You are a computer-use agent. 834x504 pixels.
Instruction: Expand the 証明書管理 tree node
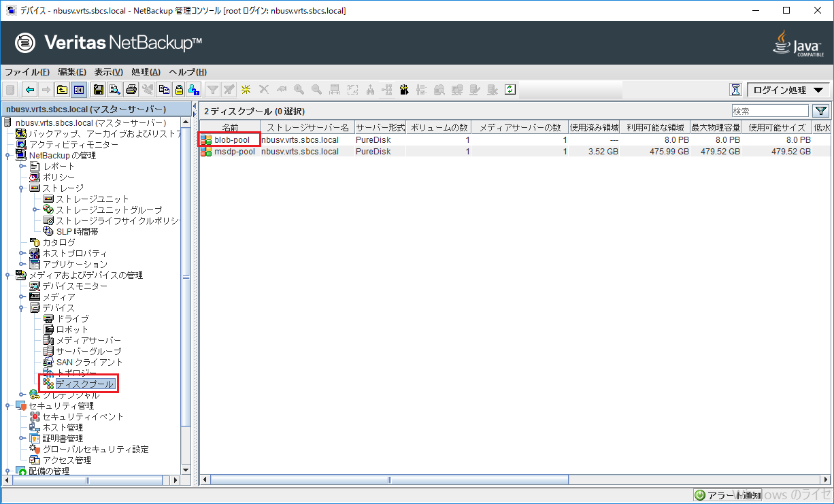click(22, 439)
